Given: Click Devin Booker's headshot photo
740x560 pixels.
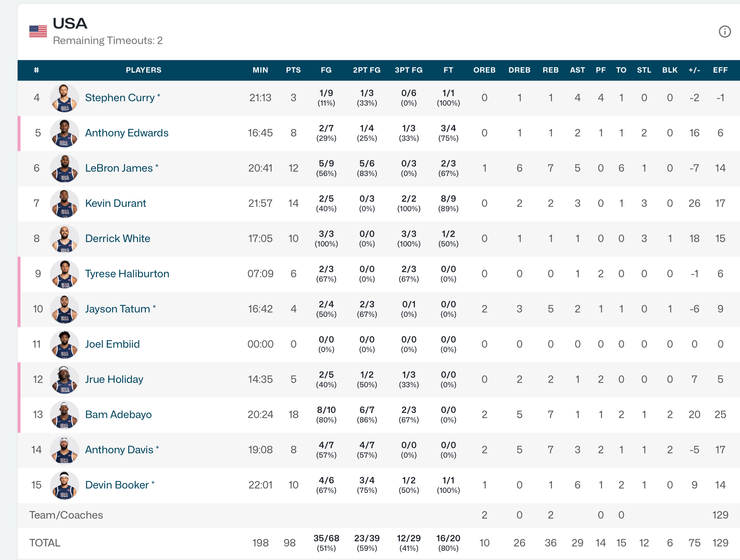Looking at the screenshot, I should pos(65,485).
